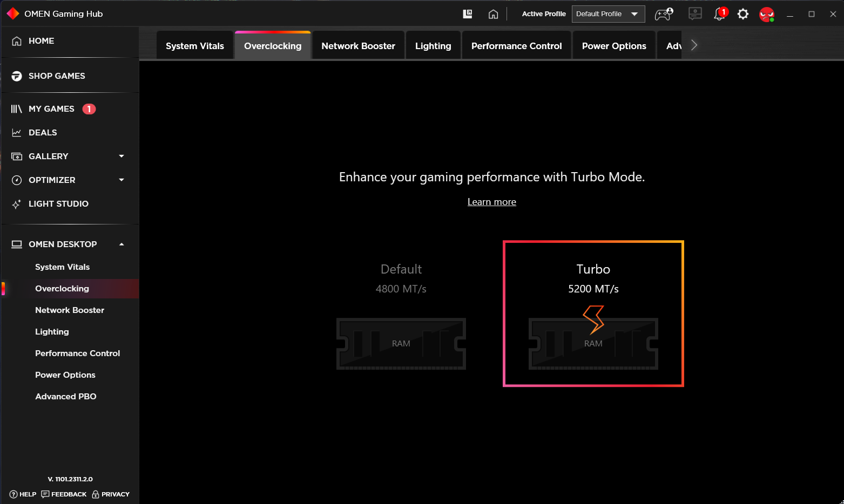
Task: Open Lighting in sidebar
Action: 52,332
